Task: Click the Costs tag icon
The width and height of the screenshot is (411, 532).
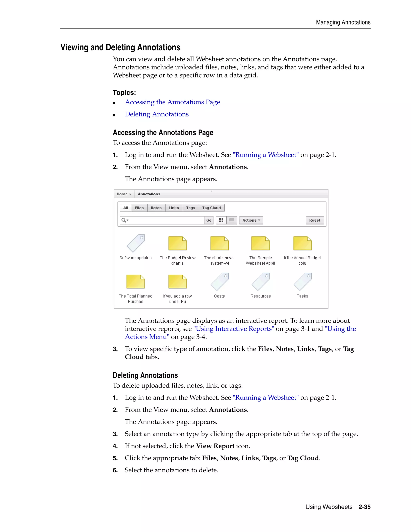Action: click(220, 281)
